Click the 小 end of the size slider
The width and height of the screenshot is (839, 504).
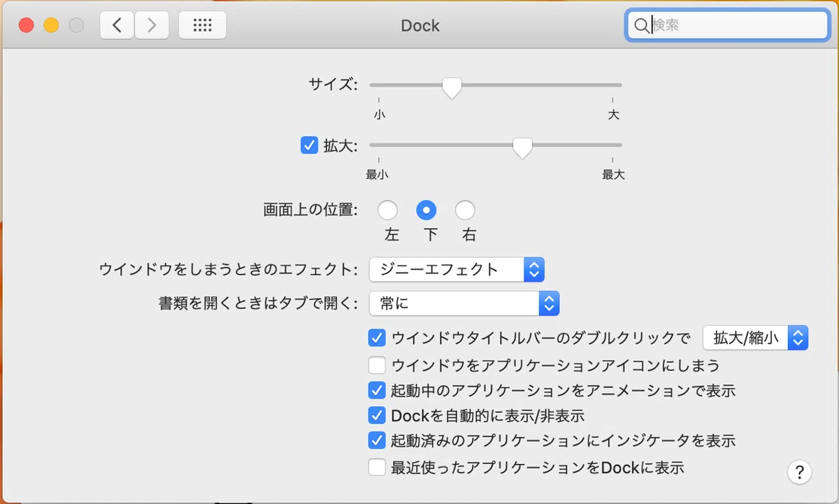tap(379, 114)
